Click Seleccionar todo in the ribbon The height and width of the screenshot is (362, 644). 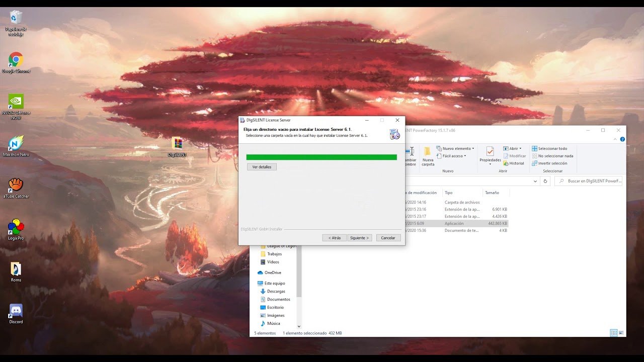[549, 148]
